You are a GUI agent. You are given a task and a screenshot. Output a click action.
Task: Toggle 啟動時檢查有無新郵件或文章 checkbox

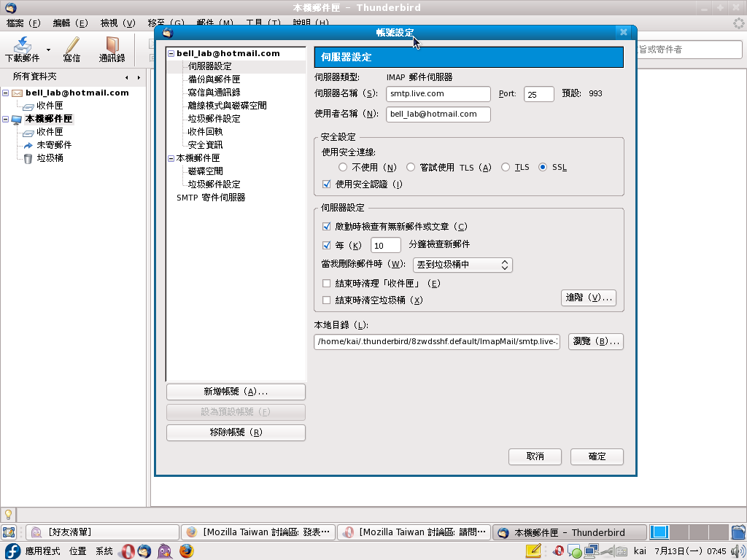point(326,226)
